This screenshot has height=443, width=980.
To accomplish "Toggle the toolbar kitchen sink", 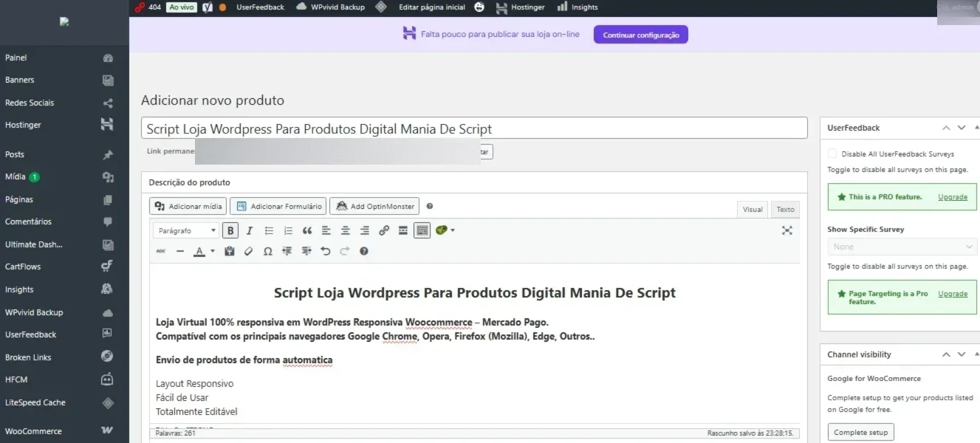I will 422,230.
